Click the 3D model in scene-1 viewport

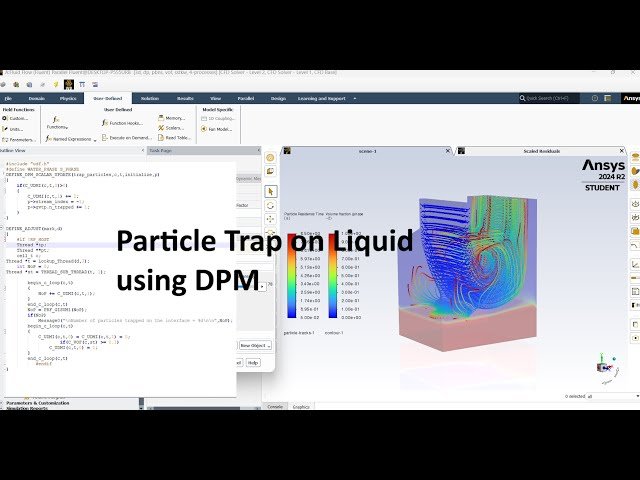[x=467, y=271]
